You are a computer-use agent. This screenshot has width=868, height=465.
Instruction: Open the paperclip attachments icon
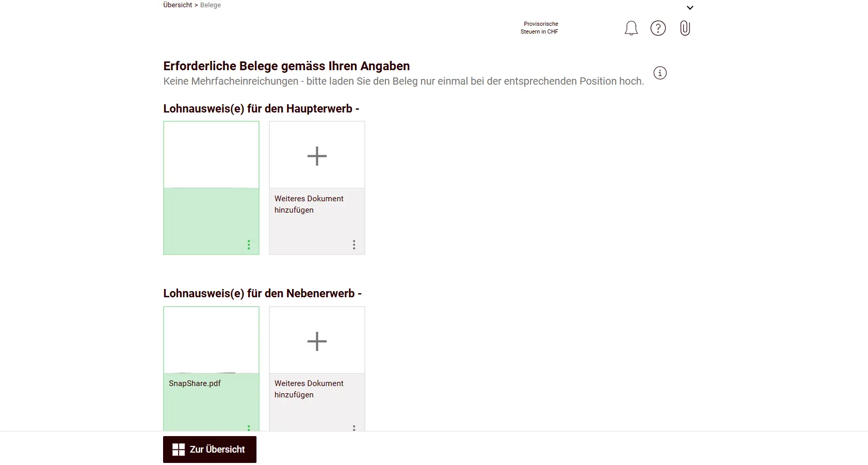pos(685,28)
